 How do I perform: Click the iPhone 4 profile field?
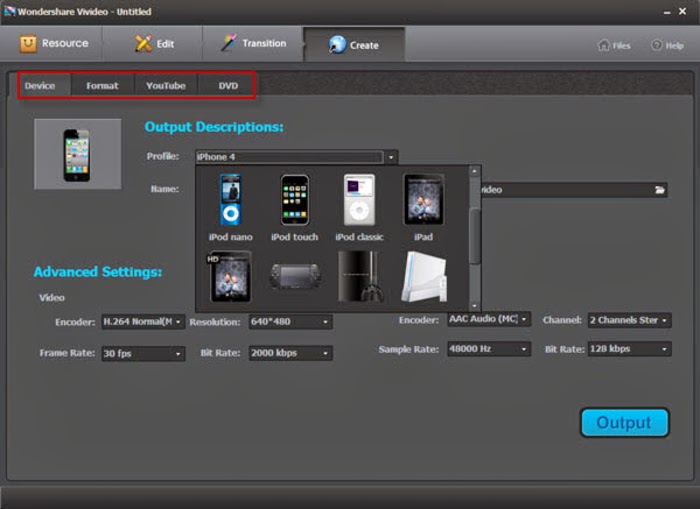(289, 157)
